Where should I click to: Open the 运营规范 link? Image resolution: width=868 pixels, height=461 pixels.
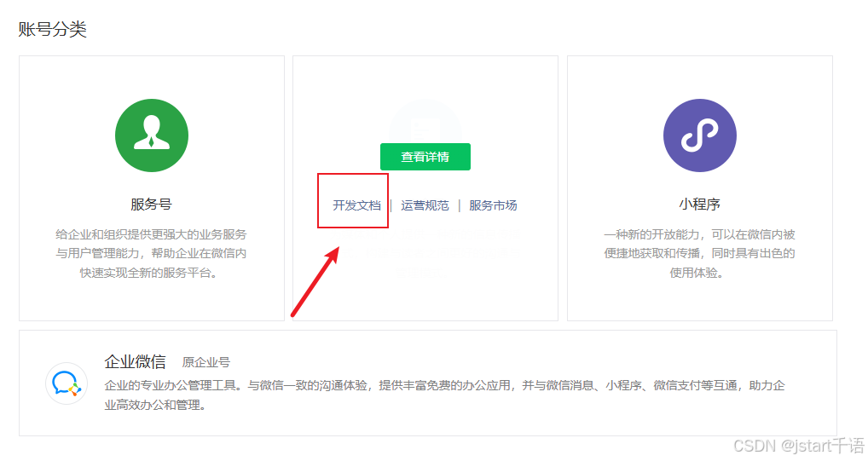425,205
